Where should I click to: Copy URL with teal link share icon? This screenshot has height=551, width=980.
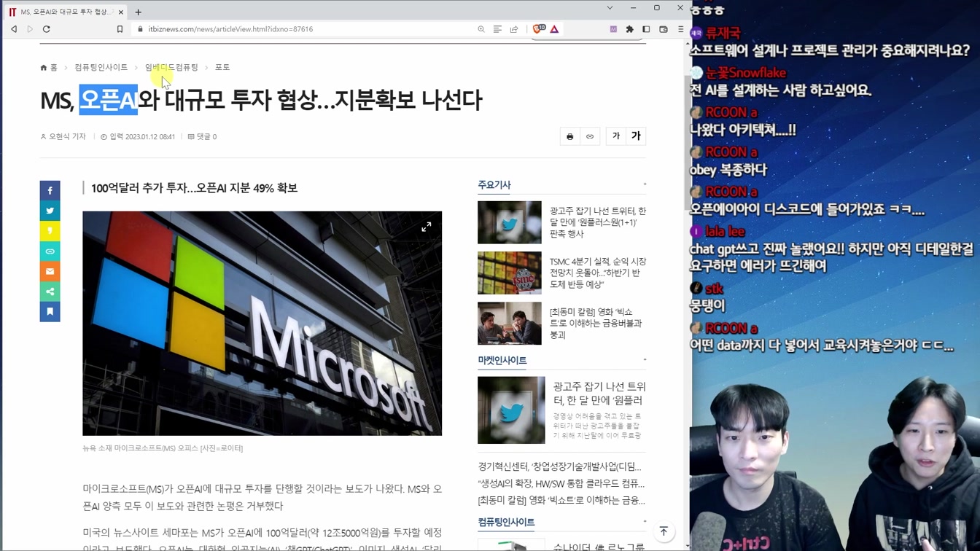(x=50, y=251)
